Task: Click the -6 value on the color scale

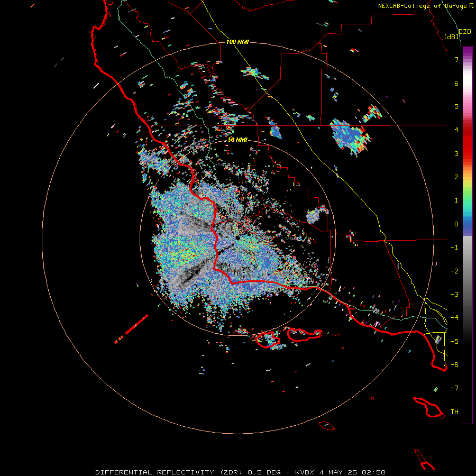Action: (x=454, y=365)
